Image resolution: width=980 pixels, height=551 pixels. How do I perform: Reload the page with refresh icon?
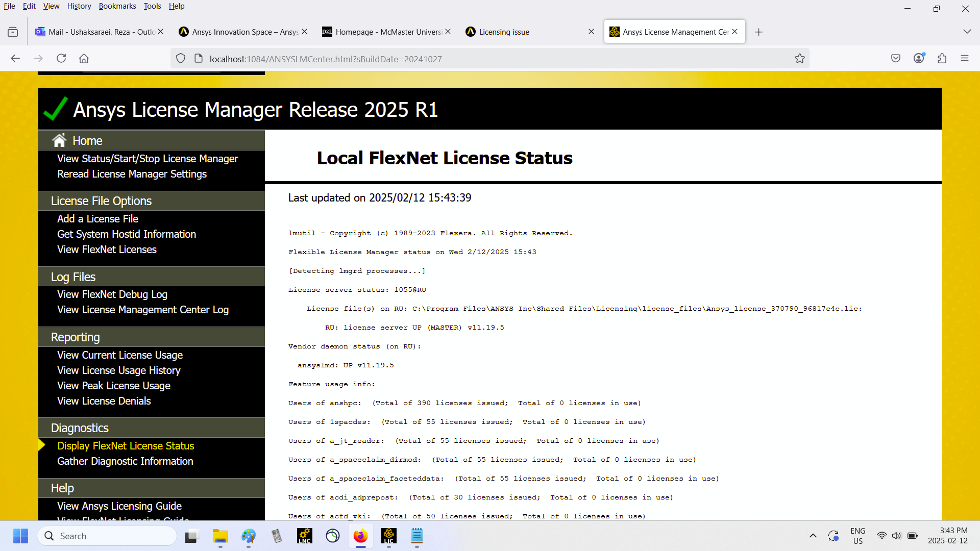pyautogui.click(x=61, y=59)
